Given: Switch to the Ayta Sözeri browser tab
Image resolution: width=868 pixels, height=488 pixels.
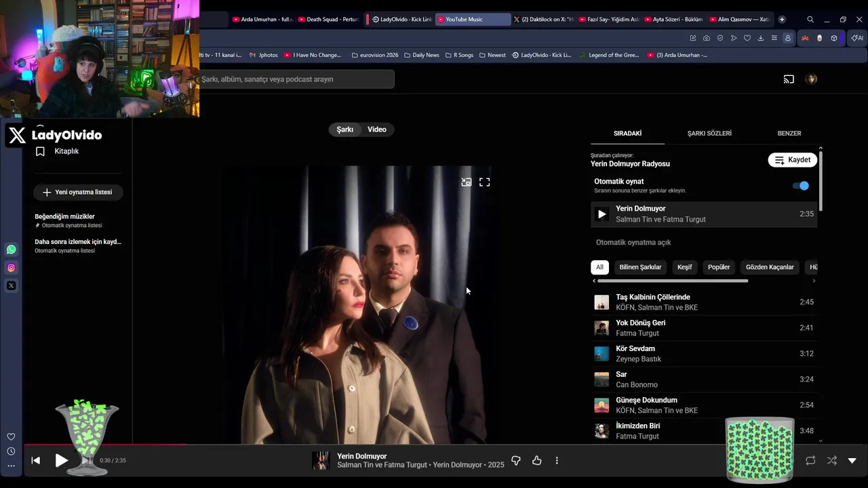Looking at the screenshot, I should (x=674, y=20).
